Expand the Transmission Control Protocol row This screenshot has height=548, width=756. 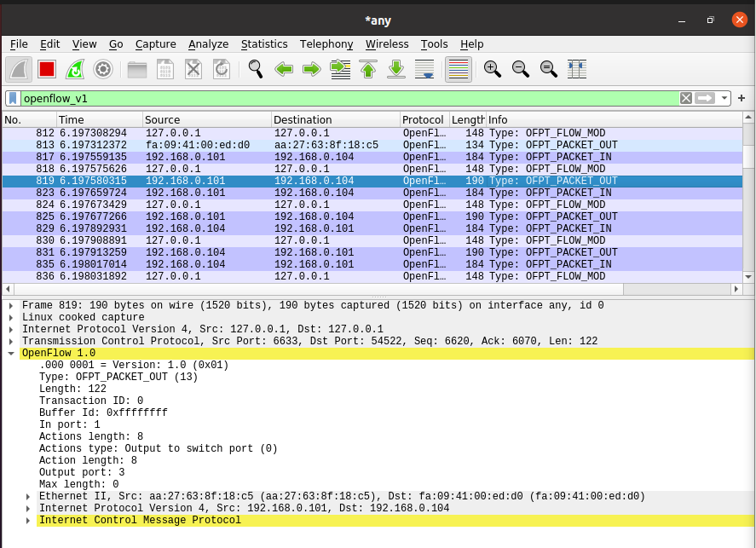pyautogui.click(x=11, y=341)
